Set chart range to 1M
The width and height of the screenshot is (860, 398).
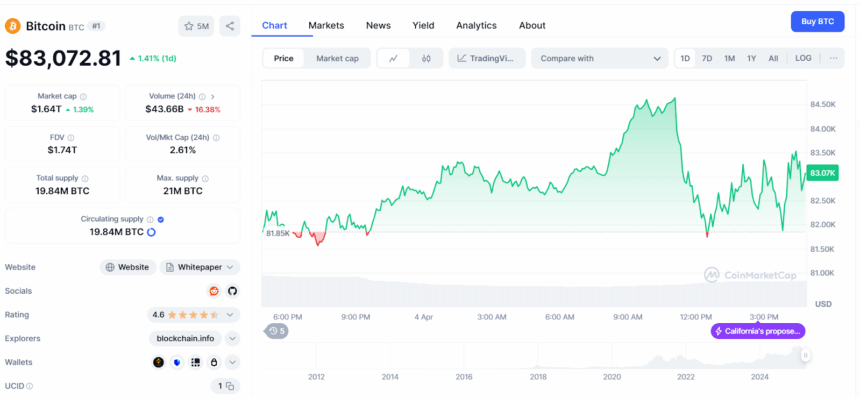coord(729,58)
